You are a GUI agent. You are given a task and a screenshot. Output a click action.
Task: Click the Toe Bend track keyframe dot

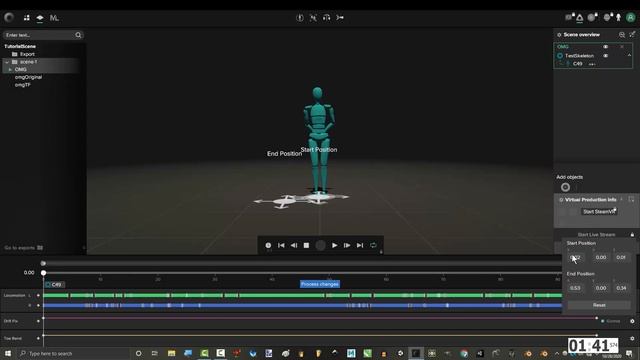[x=38, y=338]
